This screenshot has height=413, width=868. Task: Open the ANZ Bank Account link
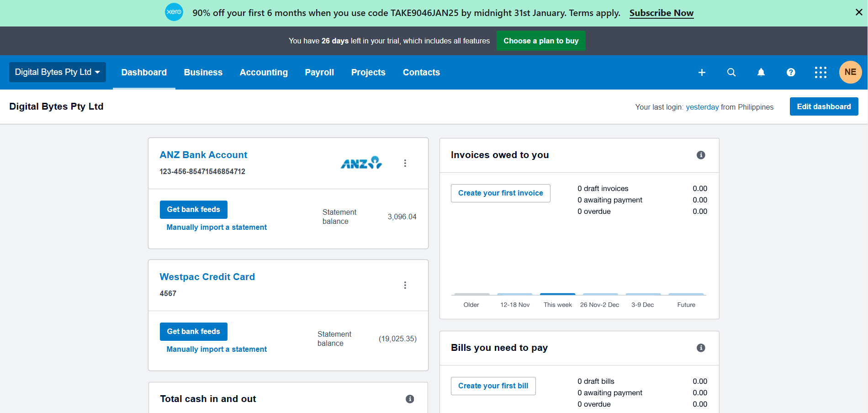coord(203,155)
